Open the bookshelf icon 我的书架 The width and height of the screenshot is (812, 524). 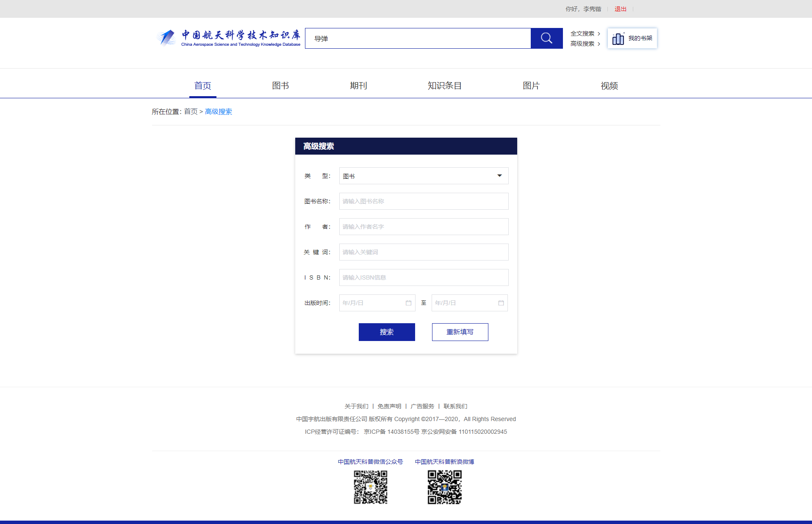click(632, 39)
